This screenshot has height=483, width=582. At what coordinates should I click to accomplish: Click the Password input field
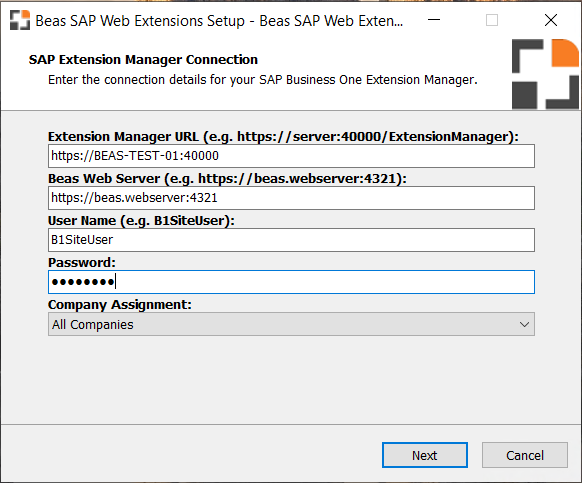[x=291, y=282]
